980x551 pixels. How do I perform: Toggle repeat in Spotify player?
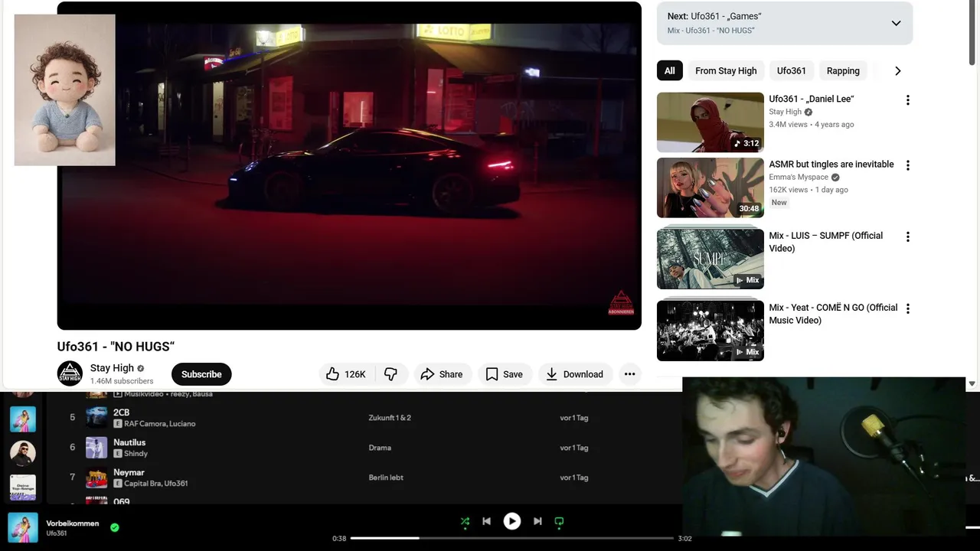pos(559,522)
